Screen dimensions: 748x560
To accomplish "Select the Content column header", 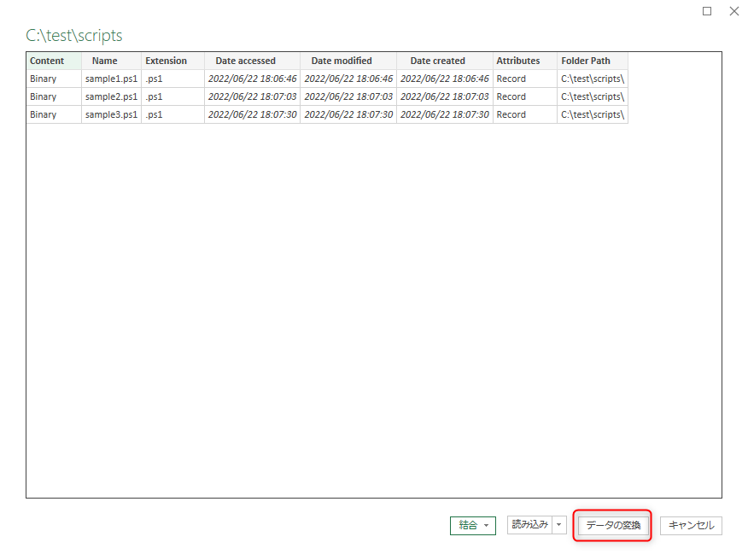I will pyautogui.click(x=54, y=61).
